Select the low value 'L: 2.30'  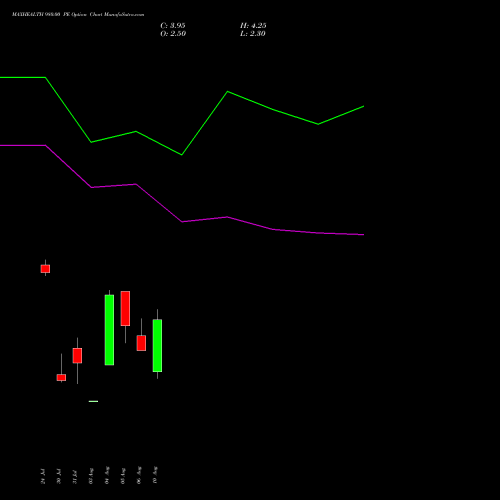tap(253, 34)
